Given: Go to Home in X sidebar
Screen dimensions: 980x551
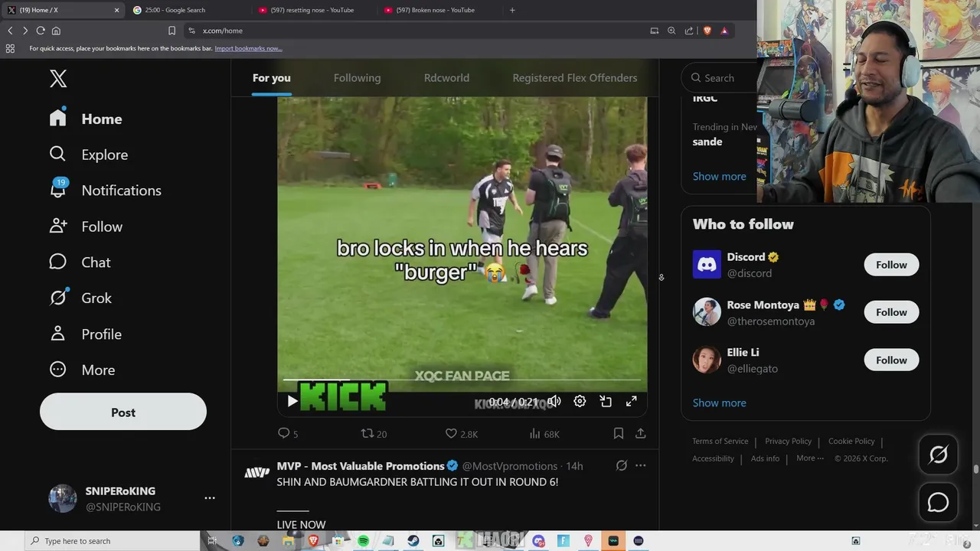Looking at the screenshot, I should coord(86,119).
